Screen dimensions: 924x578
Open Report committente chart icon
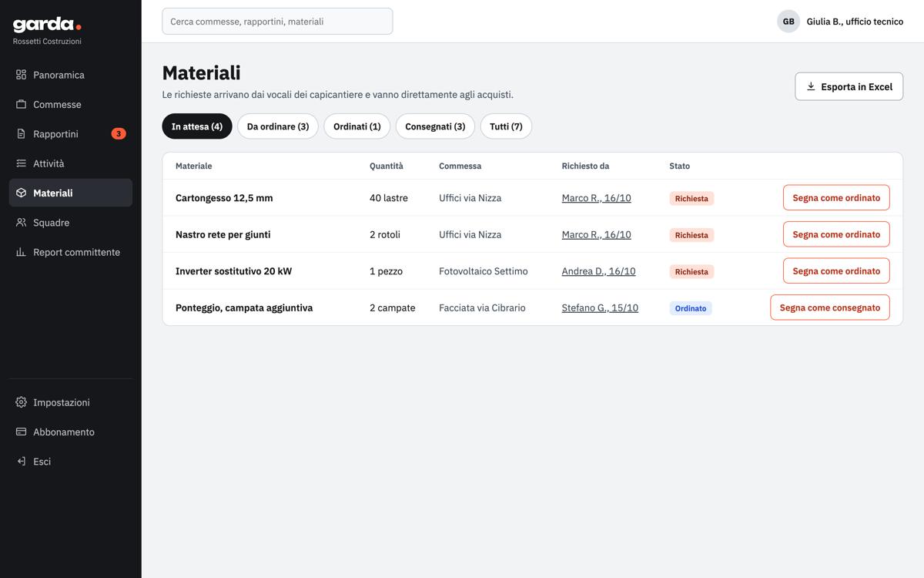21,252
